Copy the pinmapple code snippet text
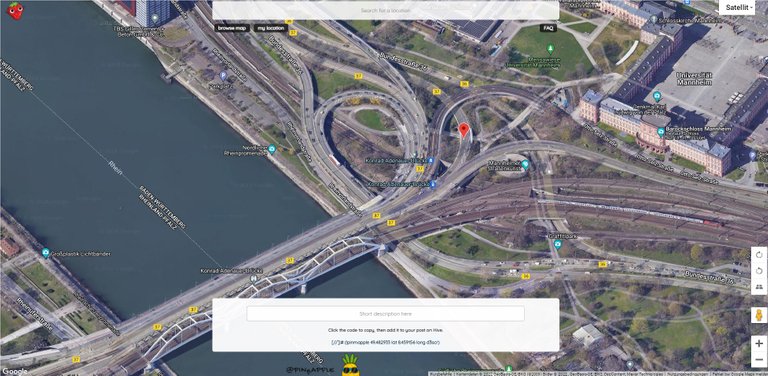The height and width of the screenshot is (376, 768). point(385,342)
